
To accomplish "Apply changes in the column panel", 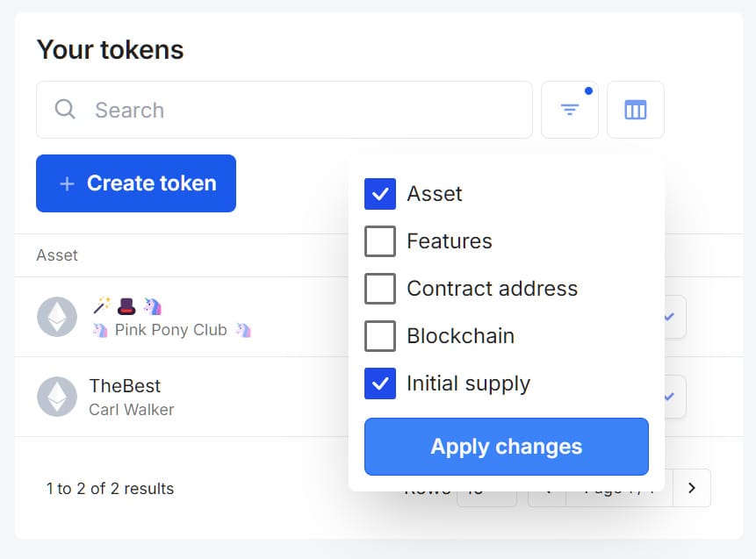I will [x=506, y=447].
